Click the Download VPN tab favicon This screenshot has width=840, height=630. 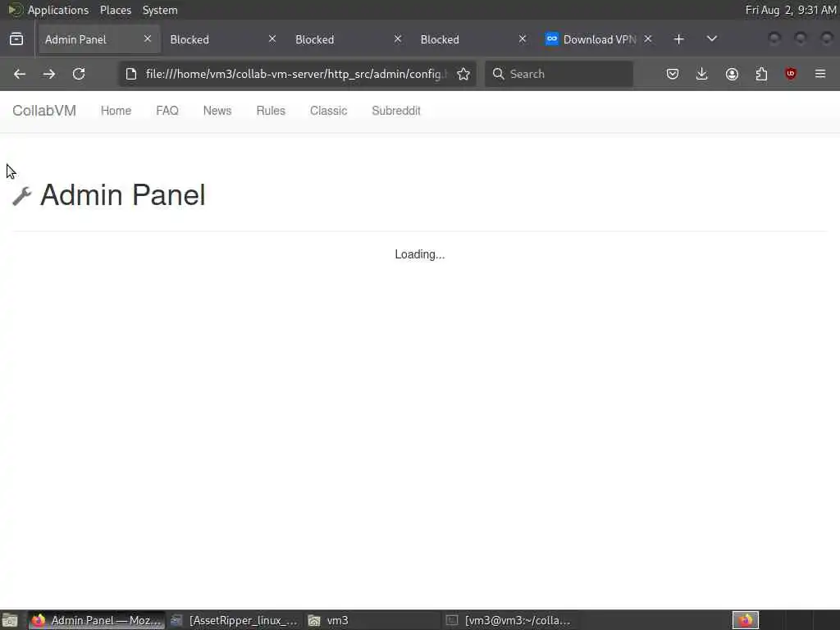click(552, 39)
